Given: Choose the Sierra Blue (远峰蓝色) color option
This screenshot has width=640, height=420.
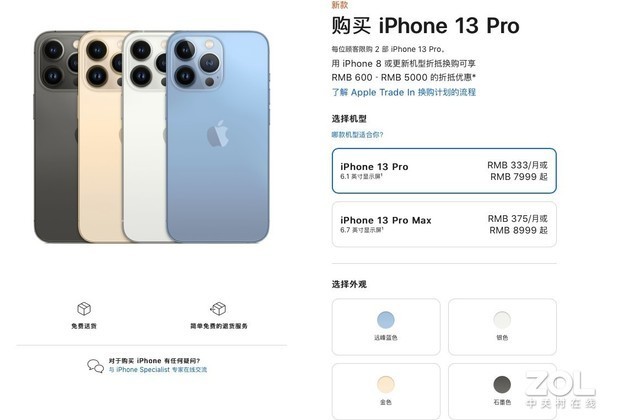Looking at the screenshot, I should click(386, 327).
